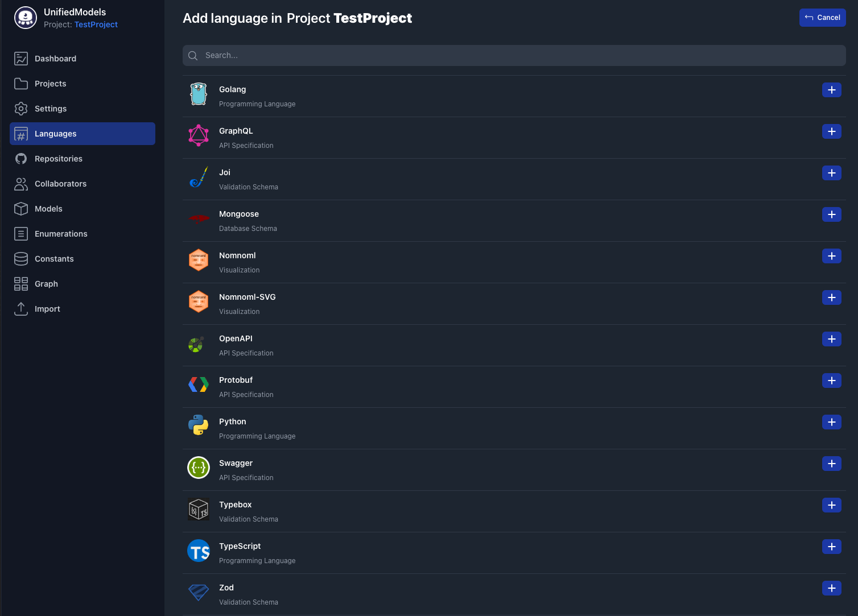Open the TestProject link
Screen dimensions: 858x616
tap(96, 24)
